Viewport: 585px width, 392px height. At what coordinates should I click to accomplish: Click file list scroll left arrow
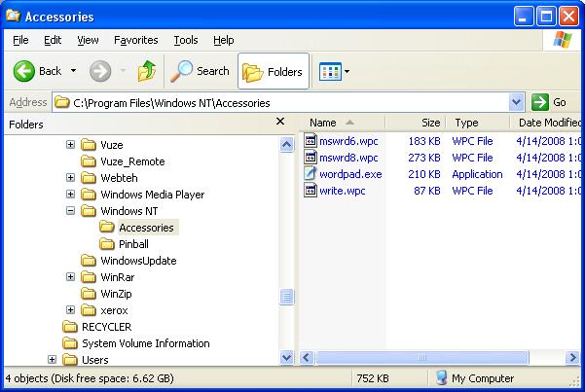pyautogui.click(x=307, y=358)
